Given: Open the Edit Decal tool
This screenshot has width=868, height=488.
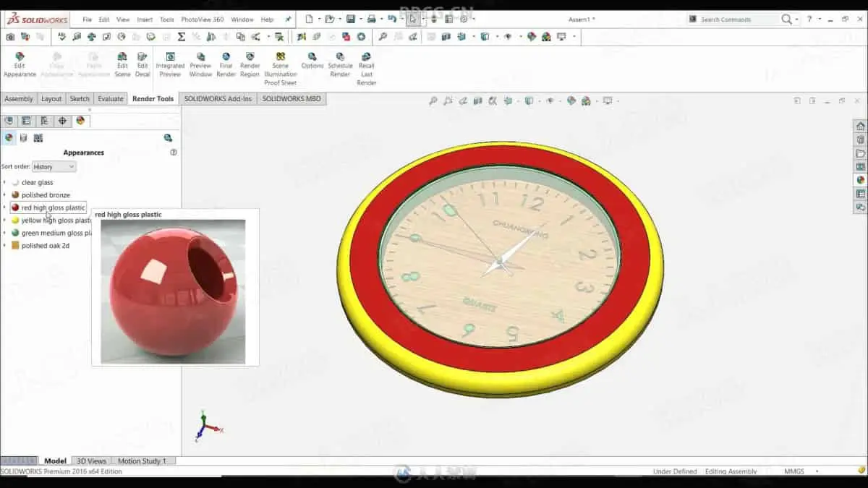Looking at the screenshot, I should click(x=142, y=65).
